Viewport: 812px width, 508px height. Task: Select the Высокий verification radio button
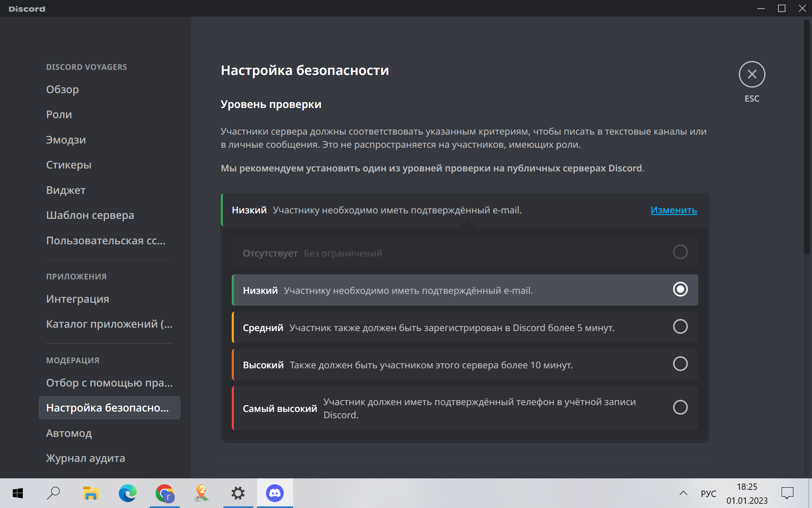pyautogui.click(x=680, y=364)
